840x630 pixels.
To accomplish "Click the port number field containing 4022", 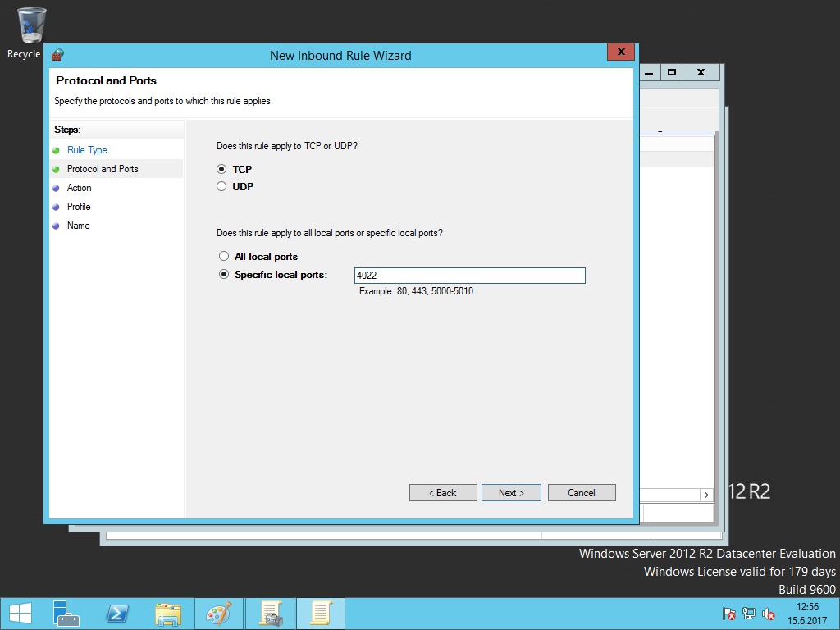I will coord(470,276).
